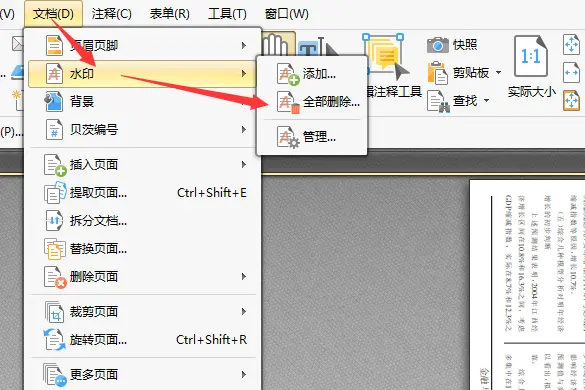
Task: Select the 页眉页脚 menu entry
Action: click(142, 46)
